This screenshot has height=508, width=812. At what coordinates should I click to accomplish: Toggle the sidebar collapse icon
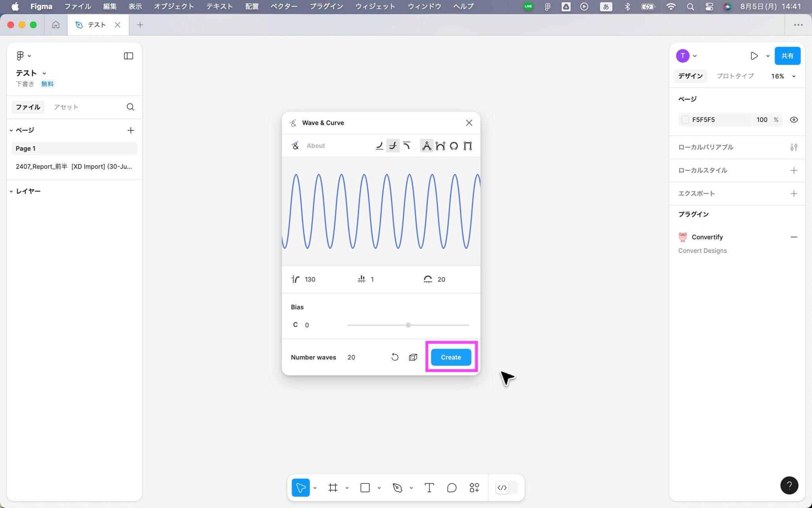click(128, 56)
